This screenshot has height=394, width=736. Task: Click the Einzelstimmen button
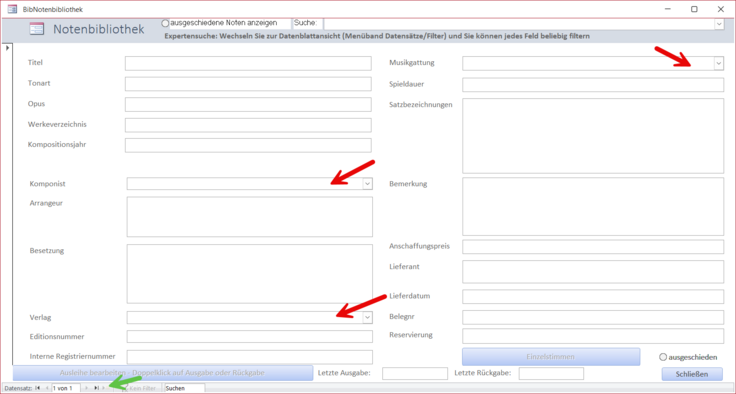551,356
